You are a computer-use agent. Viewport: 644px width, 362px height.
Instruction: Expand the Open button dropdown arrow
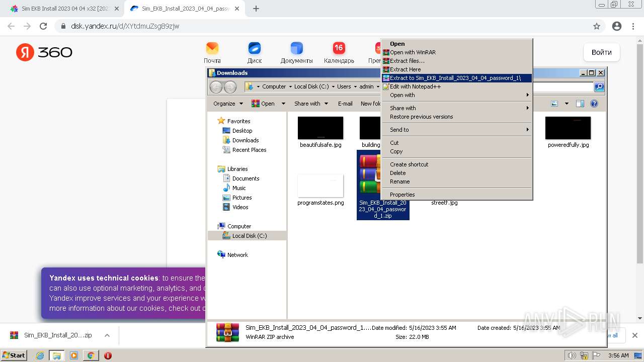click(283, 104)
